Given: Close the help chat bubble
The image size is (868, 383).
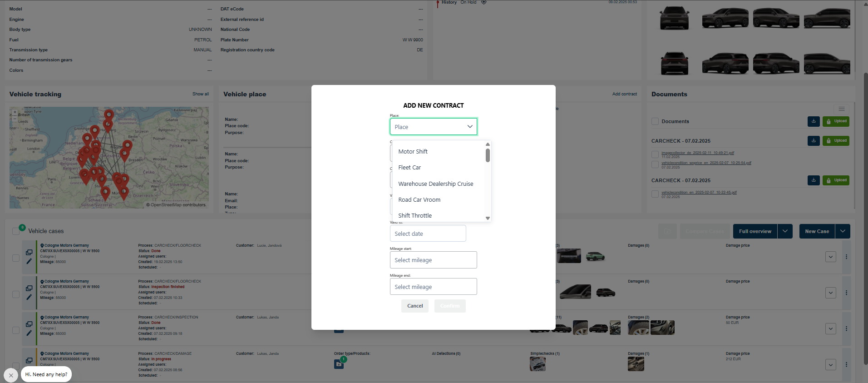Looking at the screenshot, I should pyautogui.click(x=11, y=375).
